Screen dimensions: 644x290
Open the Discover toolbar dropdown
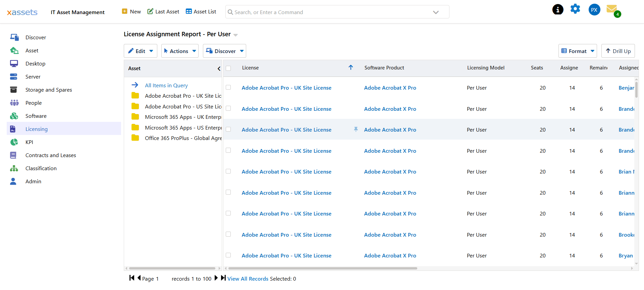point(224,51)
